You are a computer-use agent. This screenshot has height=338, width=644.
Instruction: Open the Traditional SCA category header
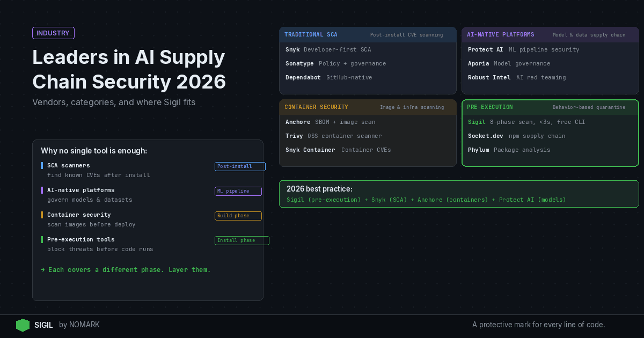coord(368,34)
